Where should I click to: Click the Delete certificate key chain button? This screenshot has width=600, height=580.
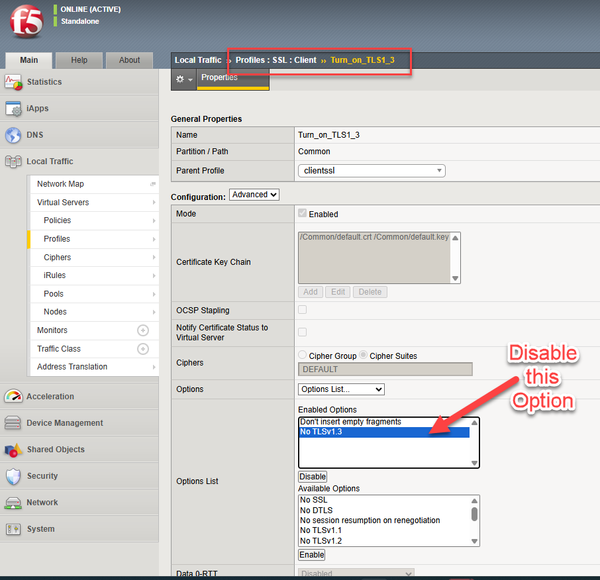370,292
